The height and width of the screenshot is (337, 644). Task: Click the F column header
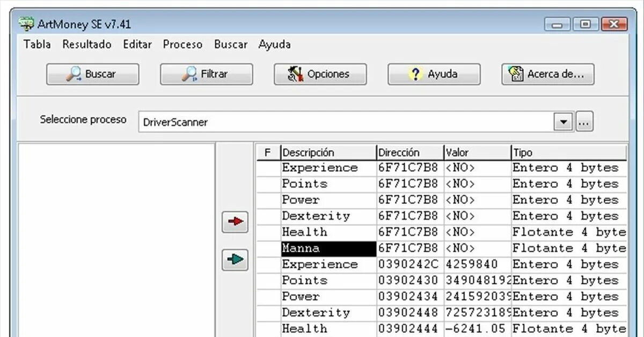[268, 152]
